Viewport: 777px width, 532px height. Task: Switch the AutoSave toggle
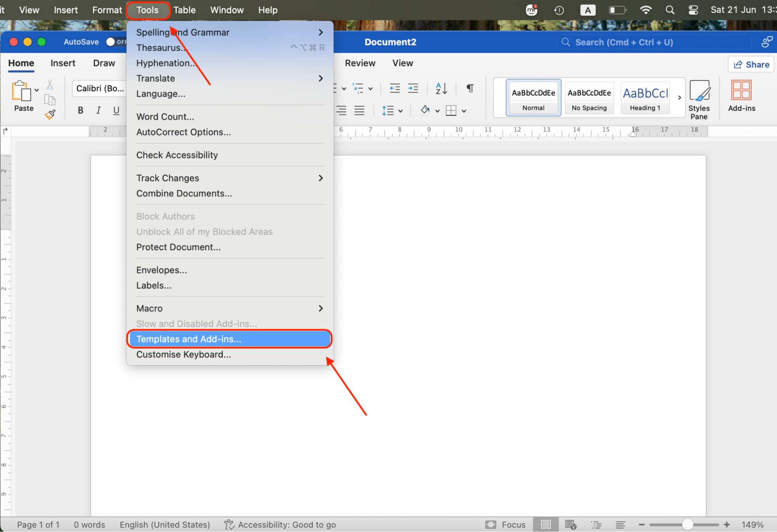[112, 42]
